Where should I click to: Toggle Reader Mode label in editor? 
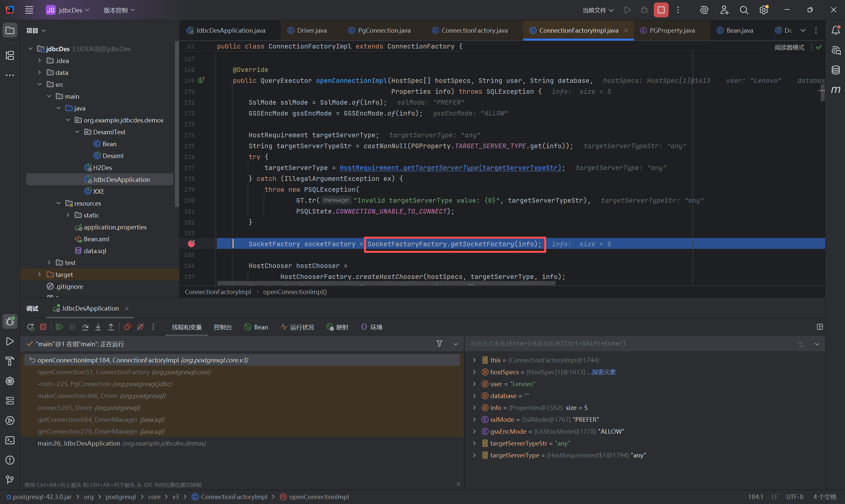(789, 48)
